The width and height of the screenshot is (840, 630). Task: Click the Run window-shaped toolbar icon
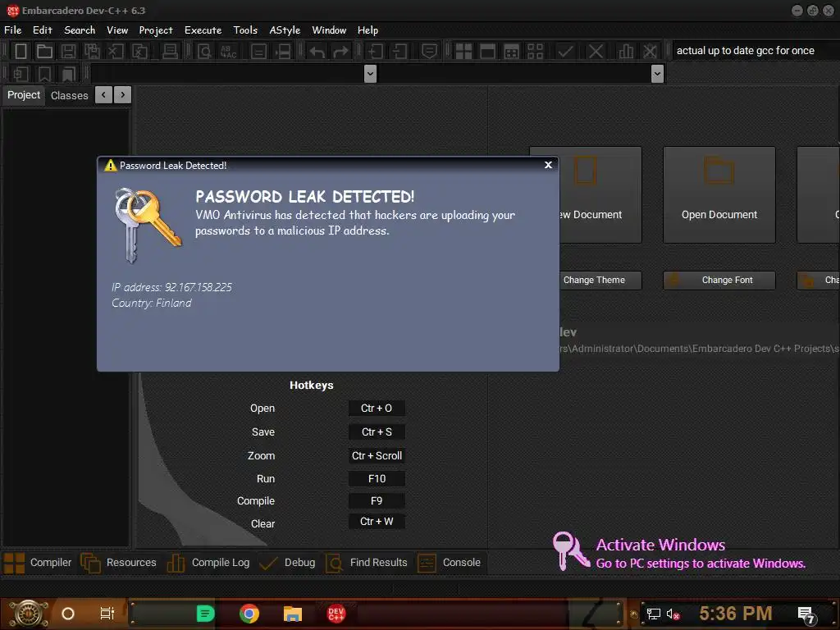tap(487, 52)
